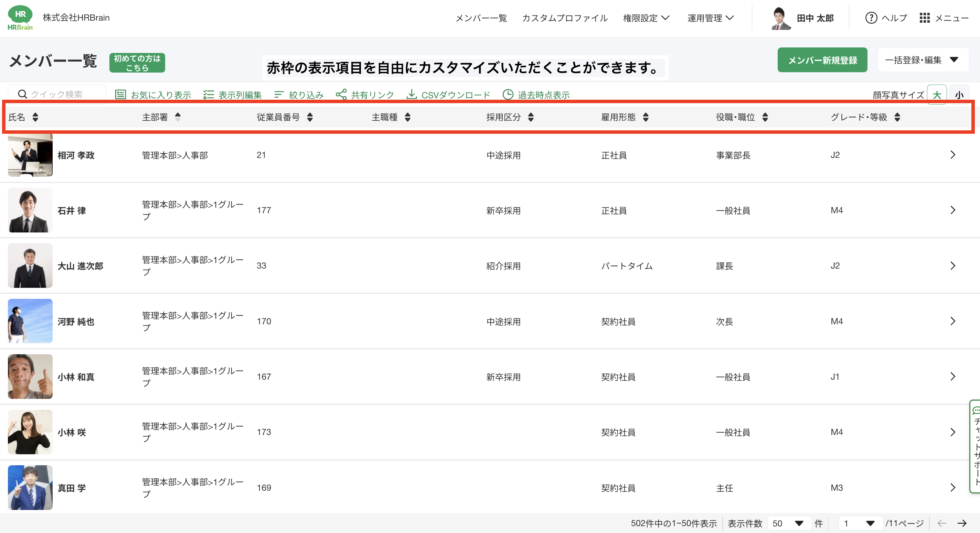Go to next page arrow
Viewport: 980px width, 533px height.
962,523
